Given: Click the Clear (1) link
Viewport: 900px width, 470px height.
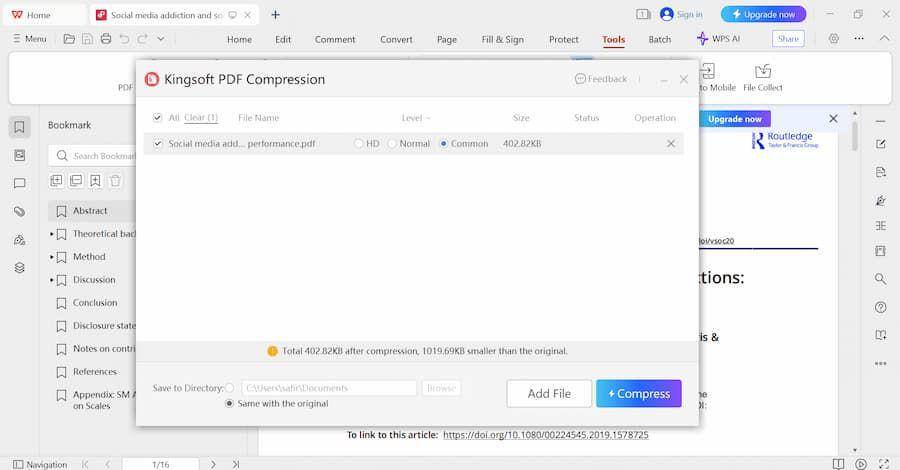Looking at the screenshot, I should 201,118.
